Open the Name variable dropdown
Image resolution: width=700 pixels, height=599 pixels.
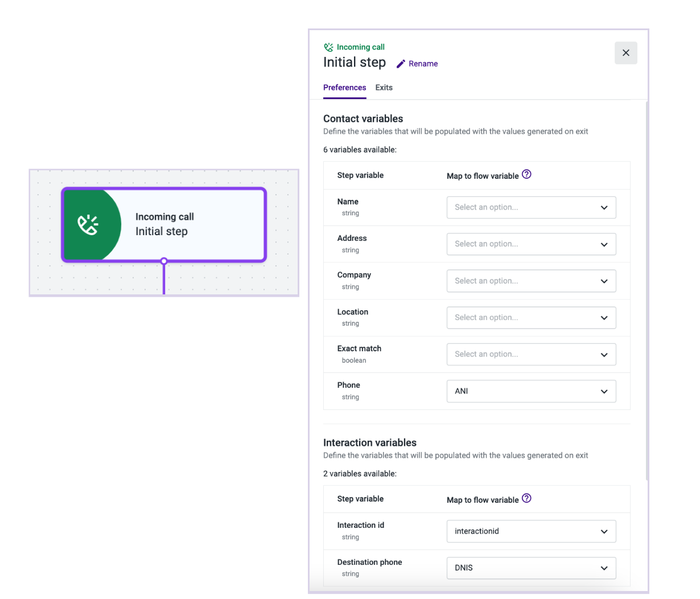click(x=531, y=208)
